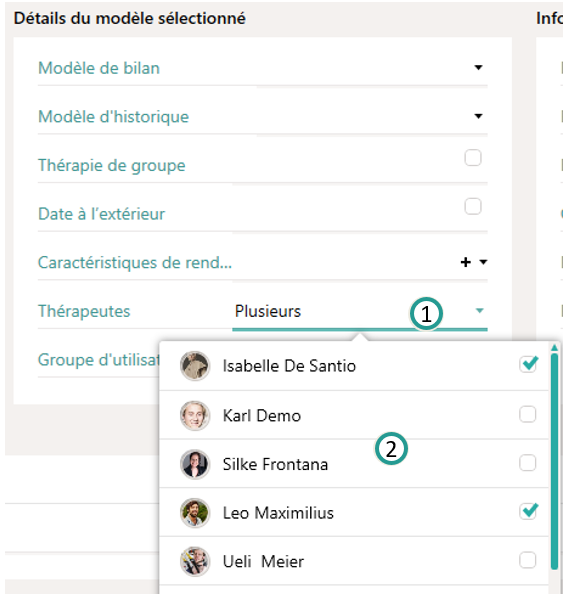Uncheck Isabelle De Santio's checkbox

click(528, 364)
